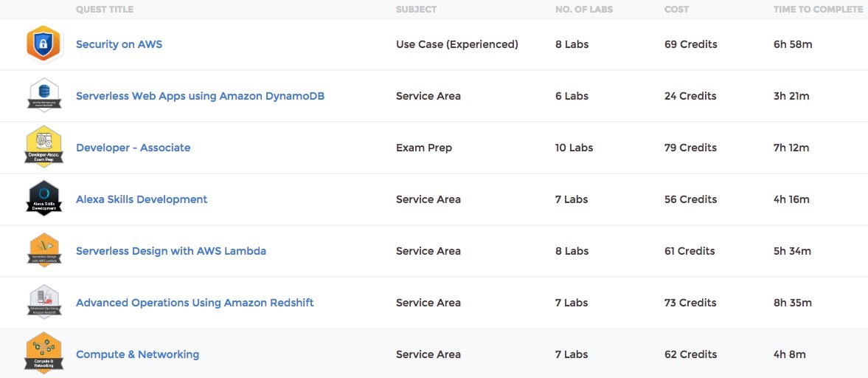Screen dimensions: 868x378
Task: Sort by the Subject column header
Action: point(416,10)
